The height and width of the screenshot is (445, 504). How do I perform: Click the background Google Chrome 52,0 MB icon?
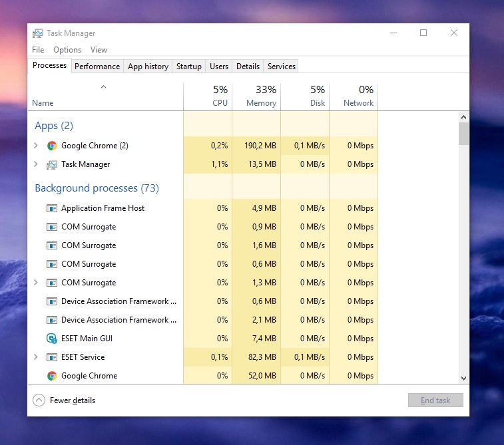[52, 376]
